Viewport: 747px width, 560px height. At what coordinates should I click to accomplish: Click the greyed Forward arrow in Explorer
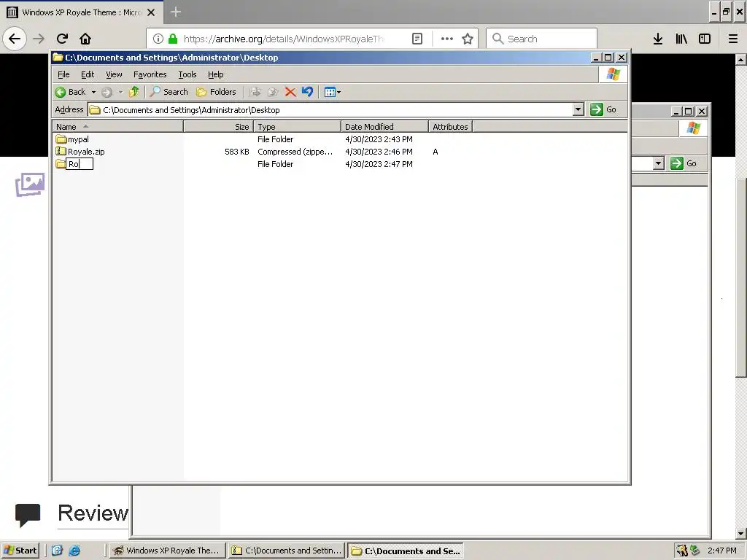[x=107, y=92]
